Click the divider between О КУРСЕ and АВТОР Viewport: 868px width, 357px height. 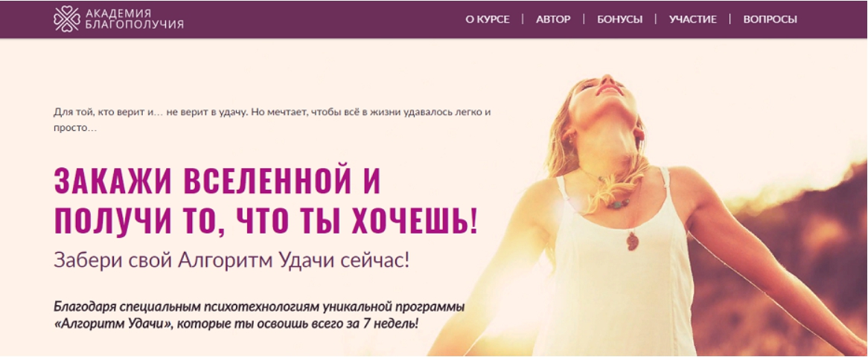coord(523,19)
